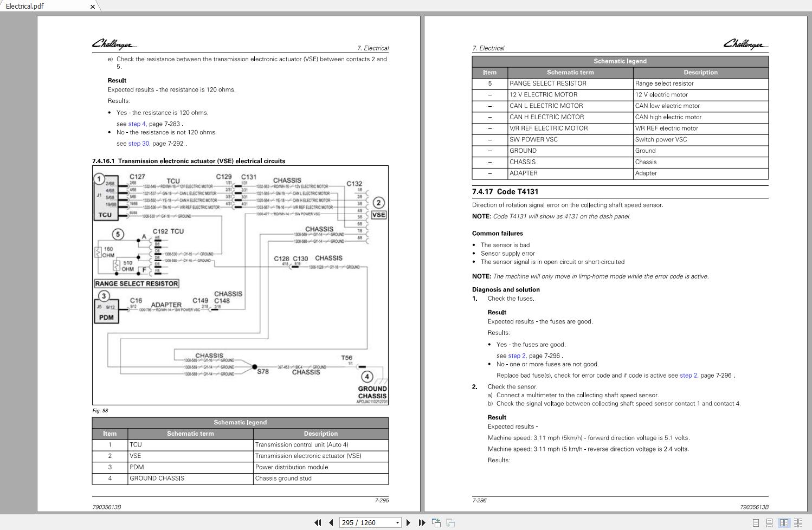Click the next view navigation icon

pyautogui.click(x=450, y=522)
